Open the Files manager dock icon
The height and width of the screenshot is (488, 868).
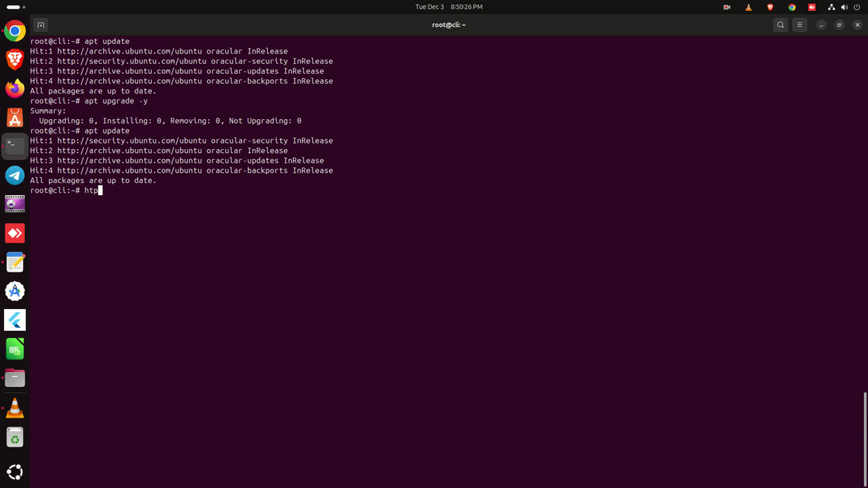(15, 378)
